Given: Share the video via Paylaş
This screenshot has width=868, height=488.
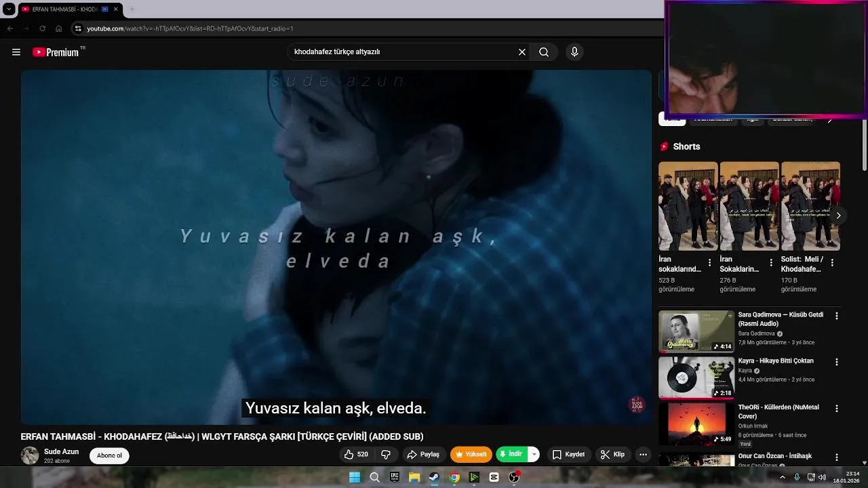Looking at the screenshot, I should (424, 455).
